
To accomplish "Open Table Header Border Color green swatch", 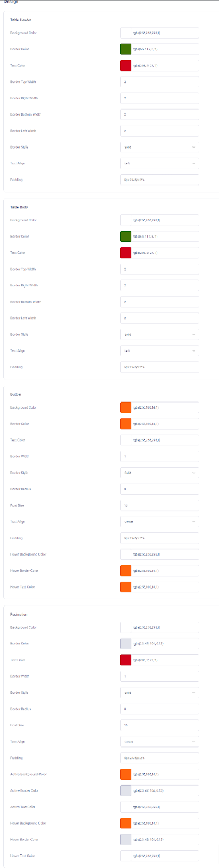I will click(126, 49).
